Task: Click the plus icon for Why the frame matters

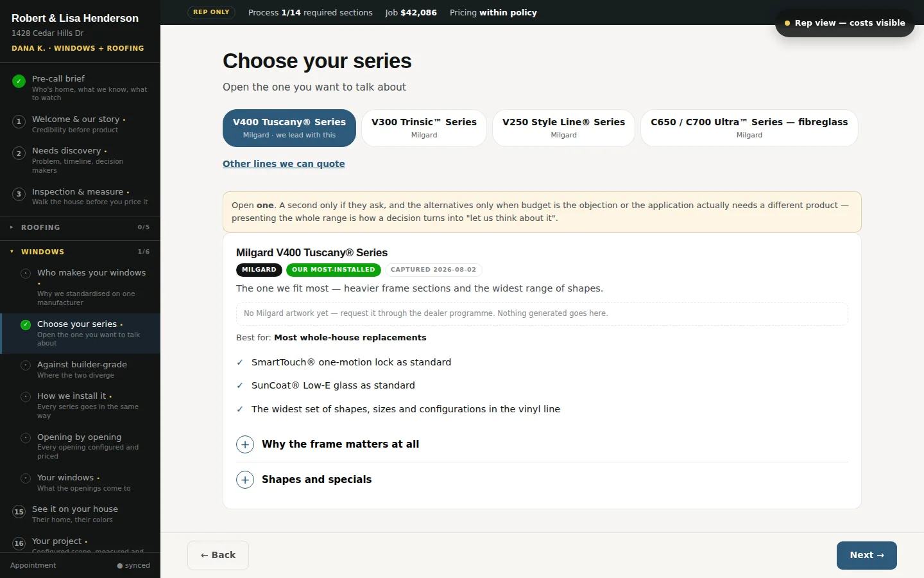Action: pos(245,444)
